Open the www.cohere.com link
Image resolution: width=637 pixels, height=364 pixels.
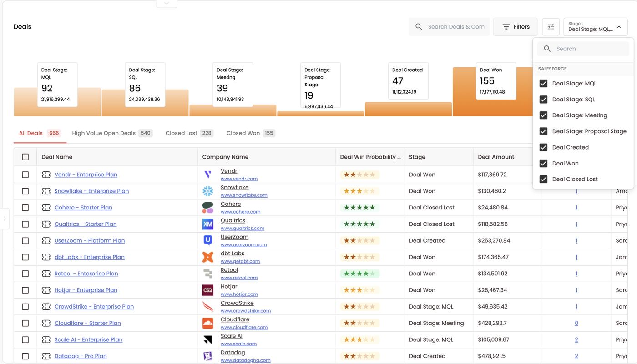click(241, 212)
